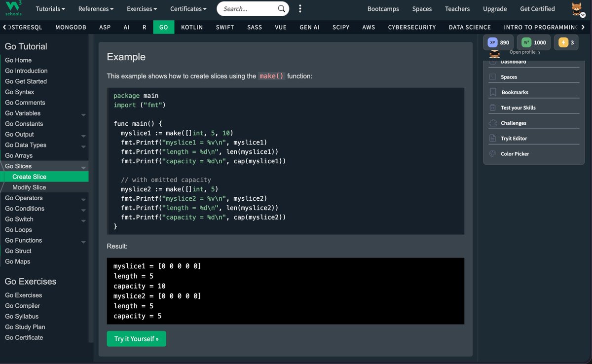Click the Bookmarks ribbon icon

click(x=492, y=92)
